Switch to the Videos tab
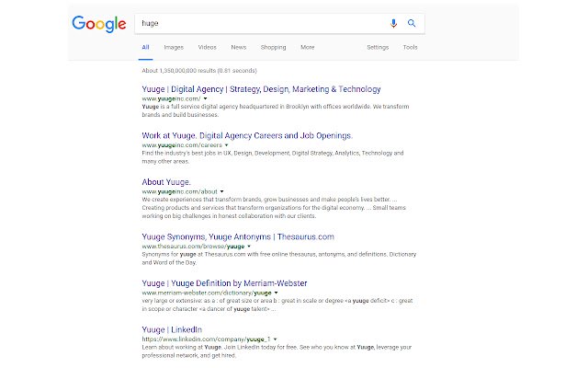This screenshot has height=368, width=588. coord(207,47)
